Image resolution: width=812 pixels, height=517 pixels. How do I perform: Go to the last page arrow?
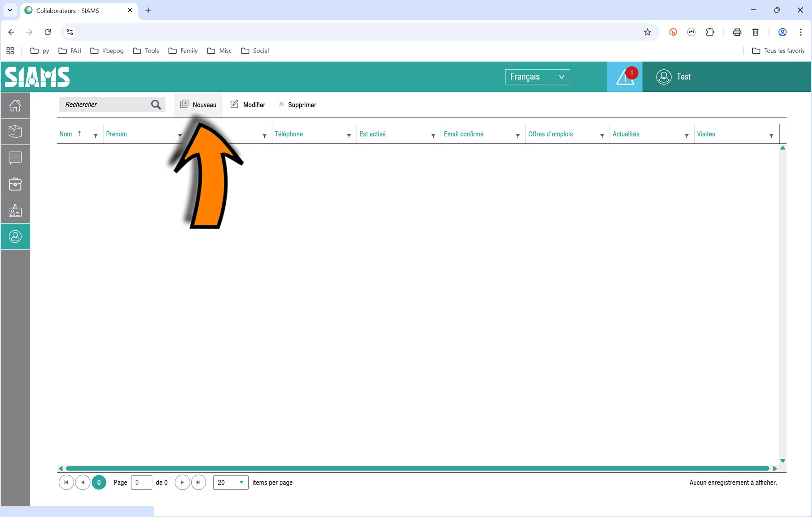click(x=199, y=482)
